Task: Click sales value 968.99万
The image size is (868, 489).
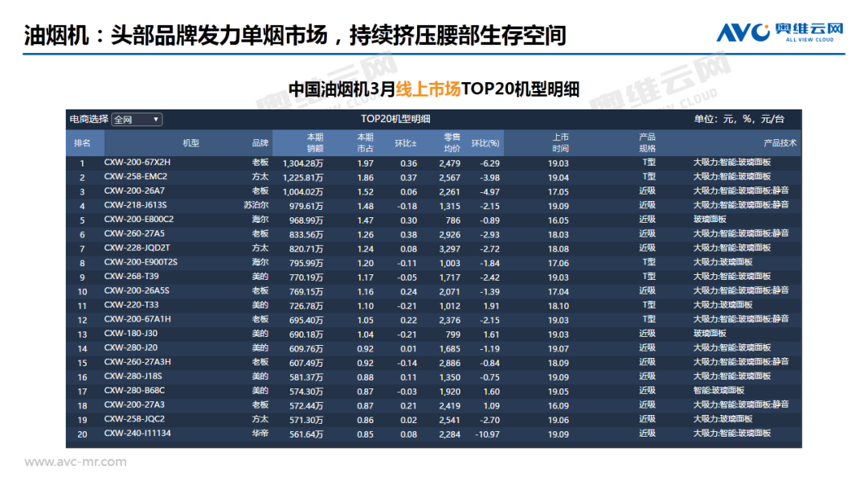Action: click(306, 220)
